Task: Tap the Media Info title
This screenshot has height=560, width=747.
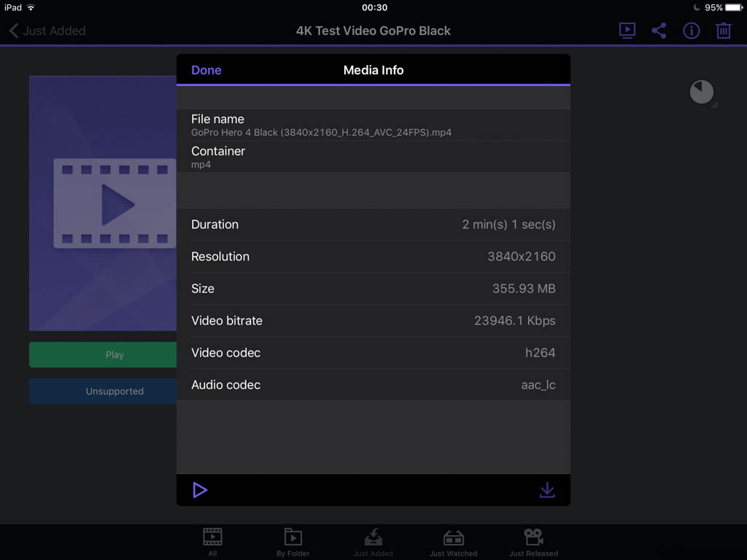Action: pos(373,70)
